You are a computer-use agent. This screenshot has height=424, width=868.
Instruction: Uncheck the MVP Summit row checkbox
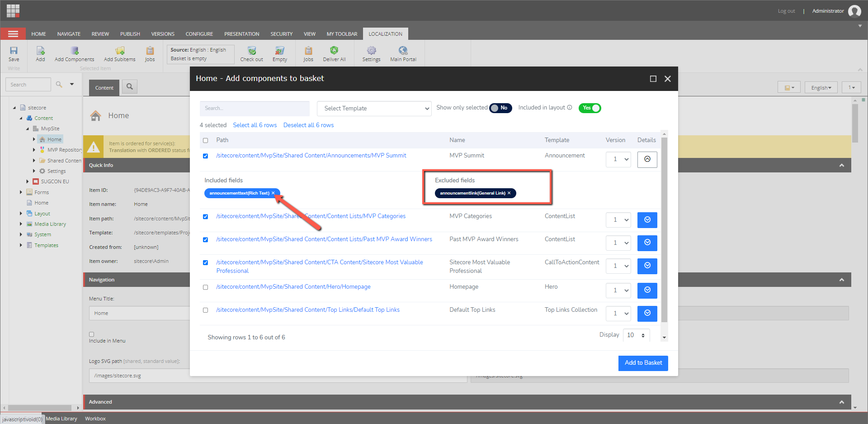(x=206, y=156)
